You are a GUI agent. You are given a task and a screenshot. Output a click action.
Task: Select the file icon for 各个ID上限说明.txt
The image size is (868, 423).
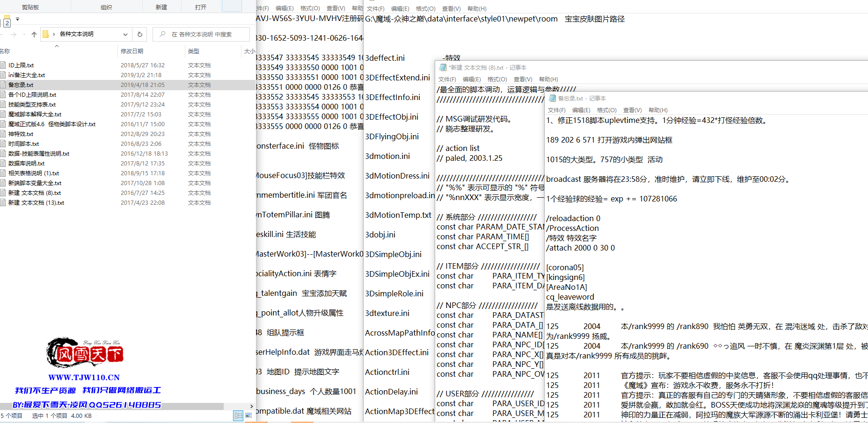(x=3, y=95)
